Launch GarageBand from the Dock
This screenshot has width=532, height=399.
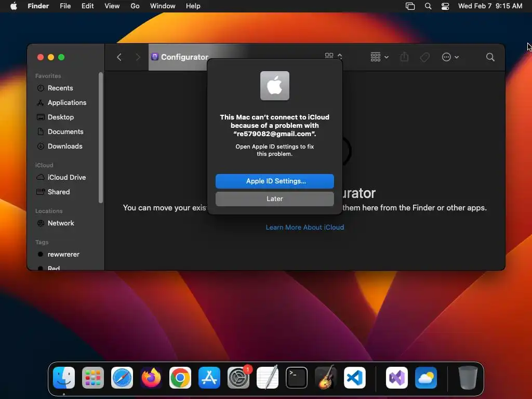(326, 378)
